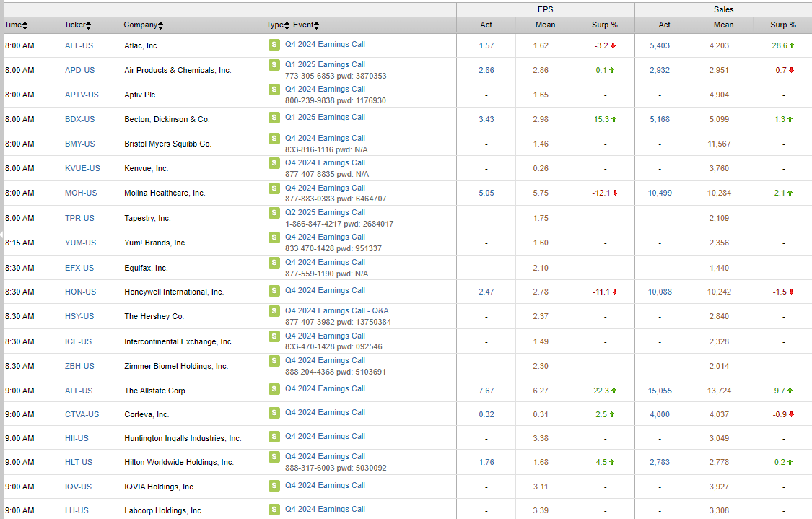Click the sort arrows beside Type header
This screenshot has height=519, width=812.
pos(287,25)
